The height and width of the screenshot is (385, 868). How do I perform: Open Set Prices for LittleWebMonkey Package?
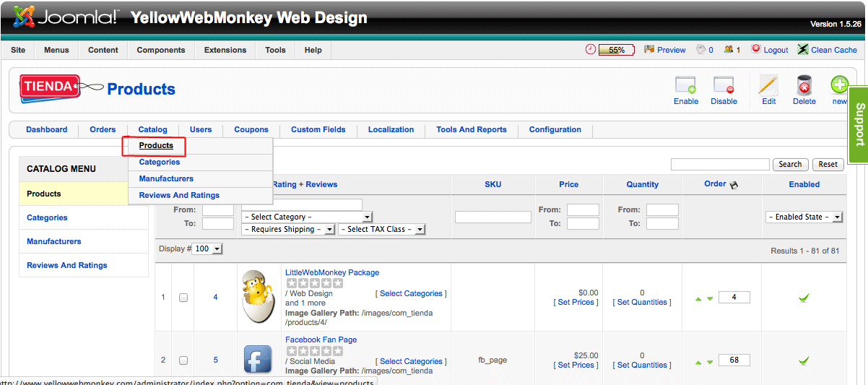[x=573, y=302]
